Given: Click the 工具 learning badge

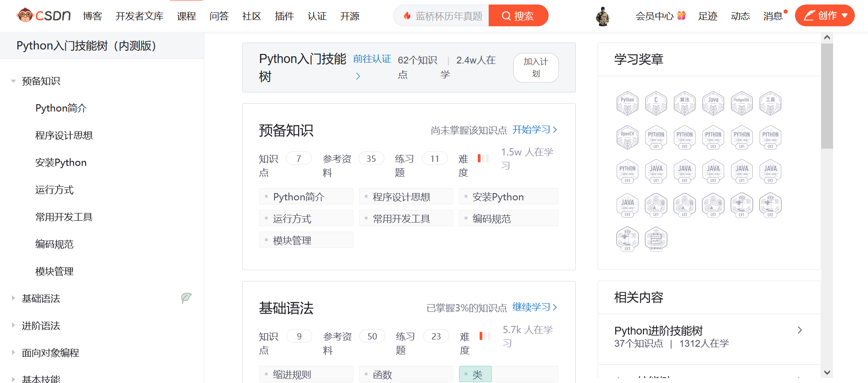Looking at the screenshot, I should pyautogui.click(x=770, y=103).
